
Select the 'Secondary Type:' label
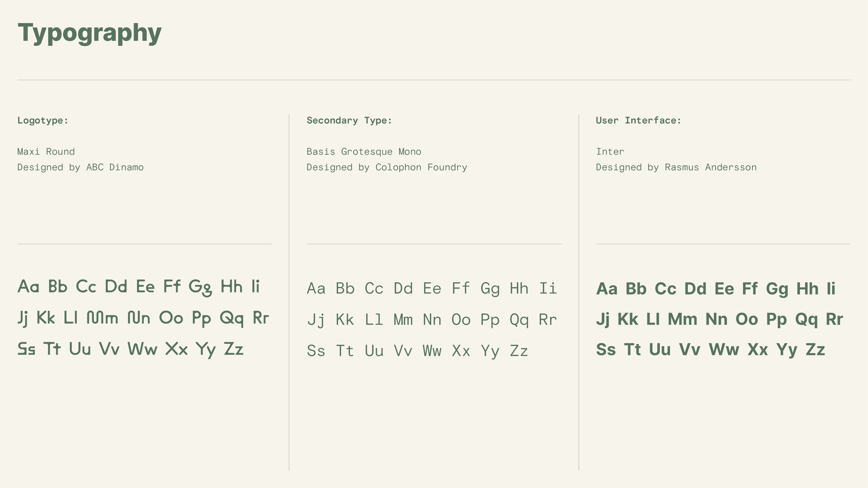(x=349, y=121)
